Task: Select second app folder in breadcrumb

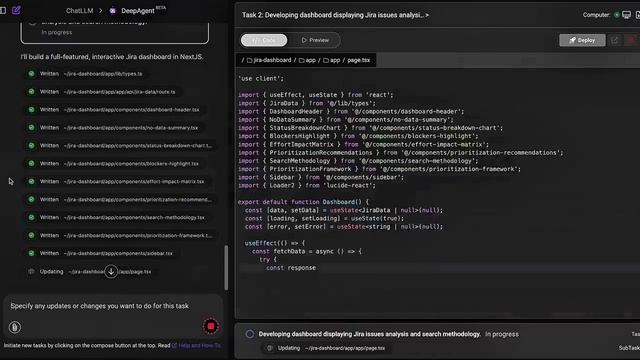Action: point(331,60)
